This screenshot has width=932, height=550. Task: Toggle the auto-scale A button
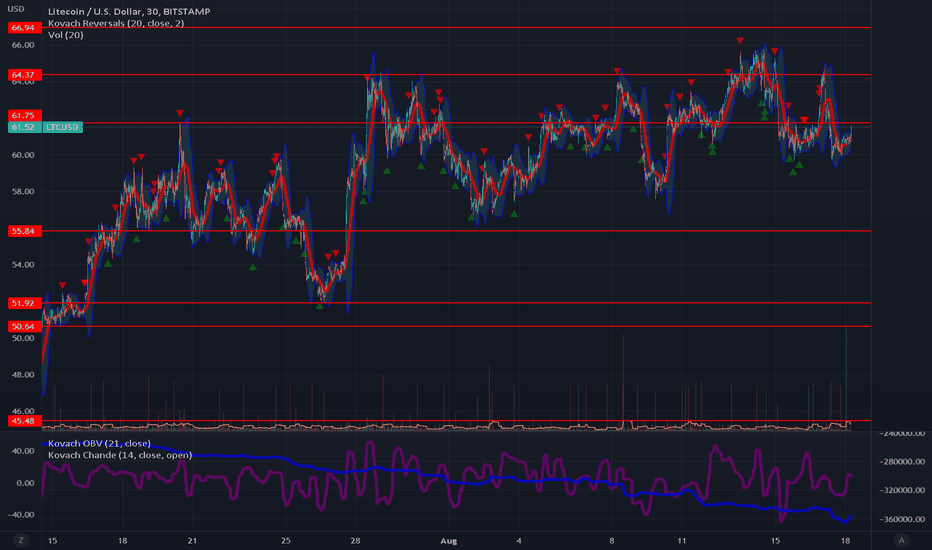(901, 540)
